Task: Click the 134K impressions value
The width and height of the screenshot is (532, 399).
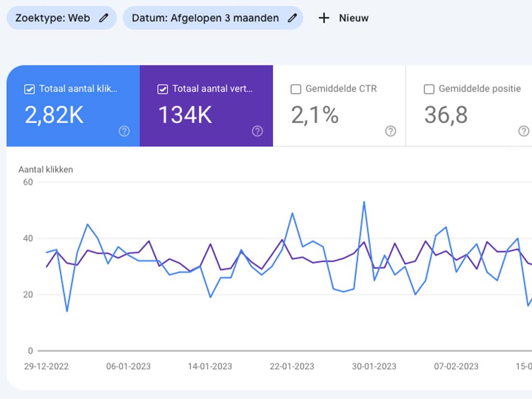Action: tap(185, 115)
